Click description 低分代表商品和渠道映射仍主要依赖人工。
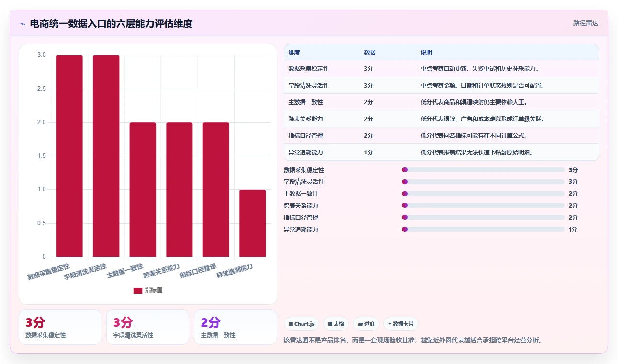Image resolution: width=618 pixels, height=364 pixels. [x=474, y=102]
